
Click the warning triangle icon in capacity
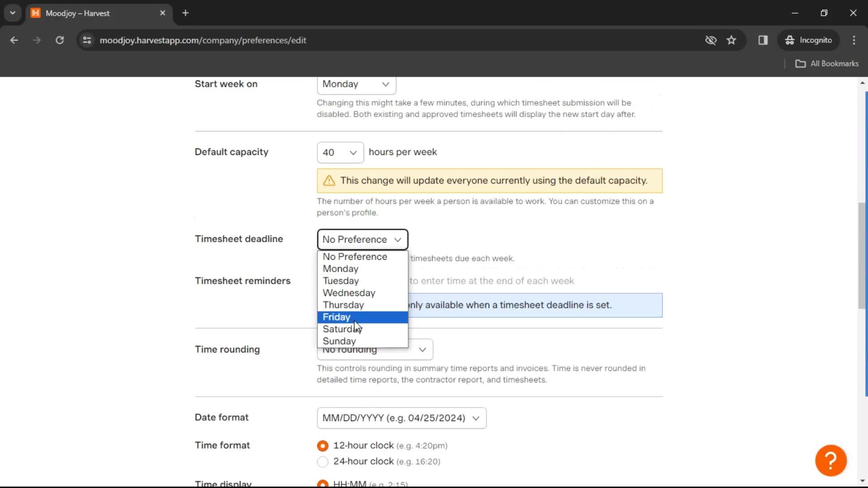click(x=329, y=181)
